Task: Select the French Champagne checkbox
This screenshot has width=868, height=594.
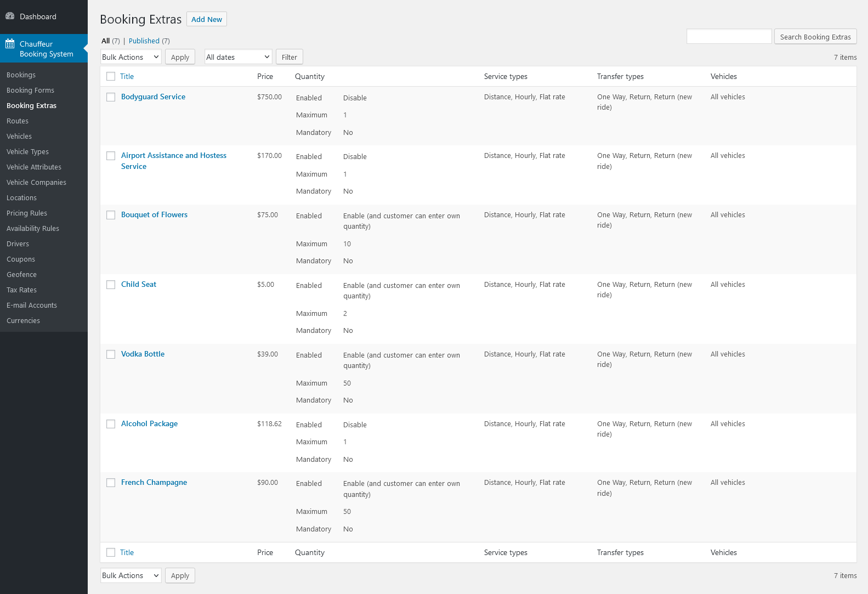Action: [111, 483]
